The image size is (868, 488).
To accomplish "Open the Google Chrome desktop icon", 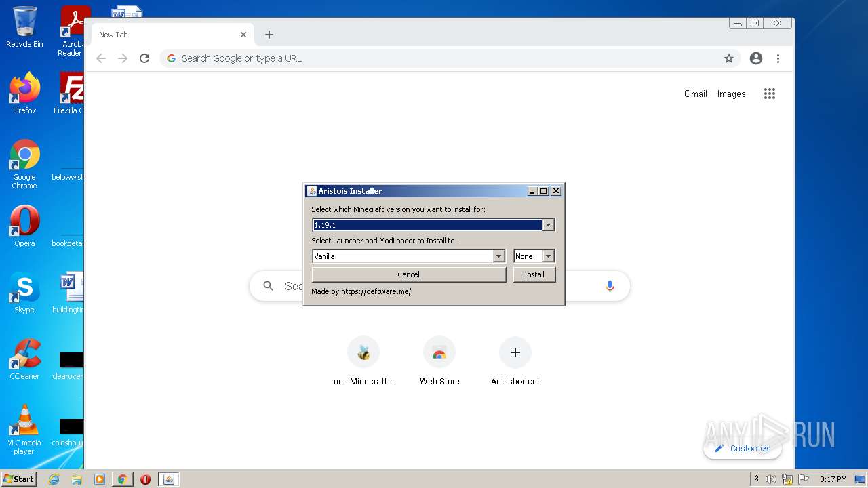I will coord(24,164).
